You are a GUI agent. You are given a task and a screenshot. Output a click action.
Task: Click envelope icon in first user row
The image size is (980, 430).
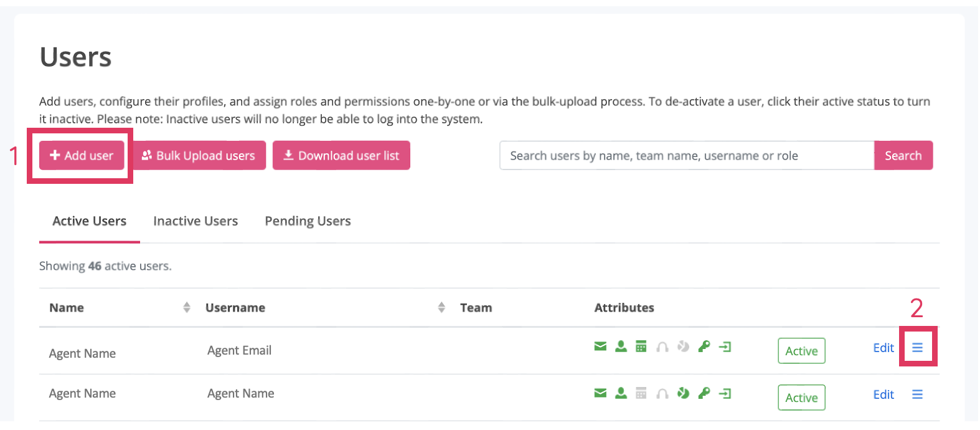coord(600,346)
